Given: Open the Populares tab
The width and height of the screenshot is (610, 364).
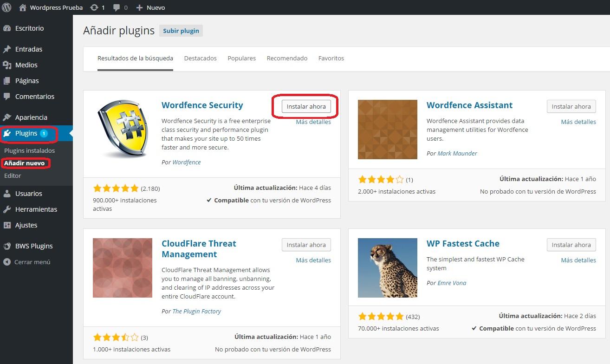Looking at the screenshot, I should point(242,58).
